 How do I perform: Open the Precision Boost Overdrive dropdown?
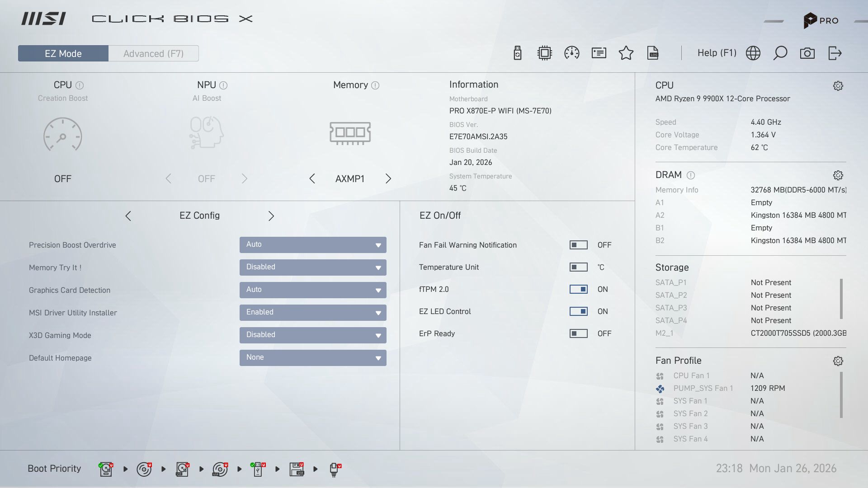[x=312, y=244]
